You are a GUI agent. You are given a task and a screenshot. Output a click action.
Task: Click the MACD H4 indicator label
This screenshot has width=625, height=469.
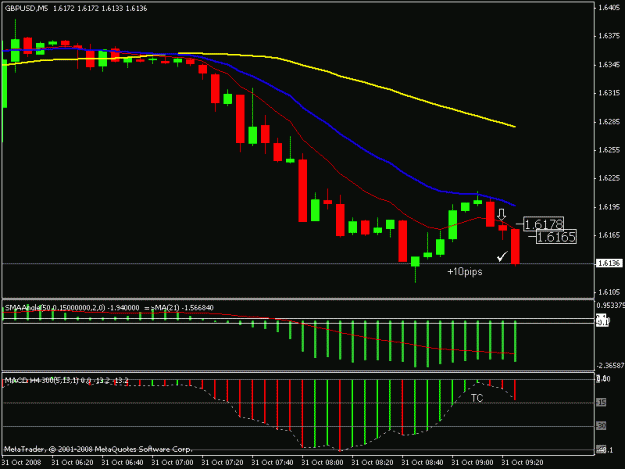[x=66, y=381]
